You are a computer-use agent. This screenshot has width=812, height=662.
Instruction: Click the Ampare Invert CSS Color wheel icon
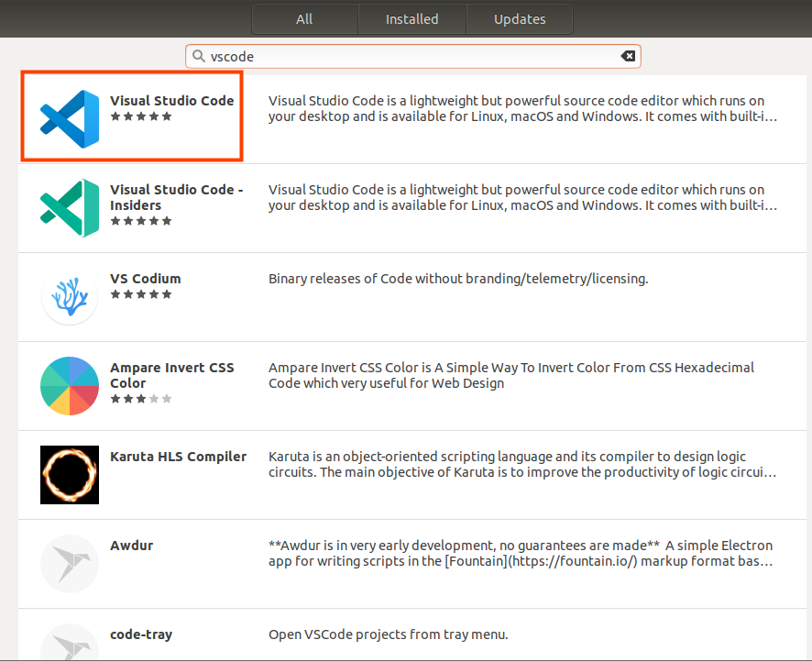[x=69, y=386]
